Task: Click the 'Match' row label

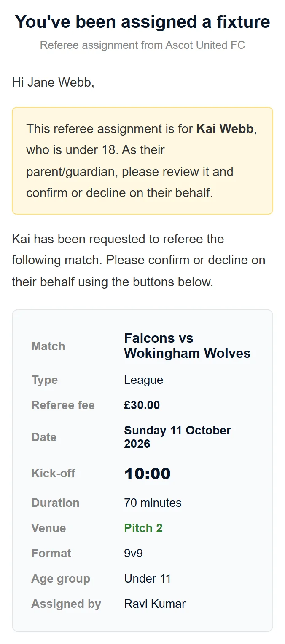Action: pos(48,346)
